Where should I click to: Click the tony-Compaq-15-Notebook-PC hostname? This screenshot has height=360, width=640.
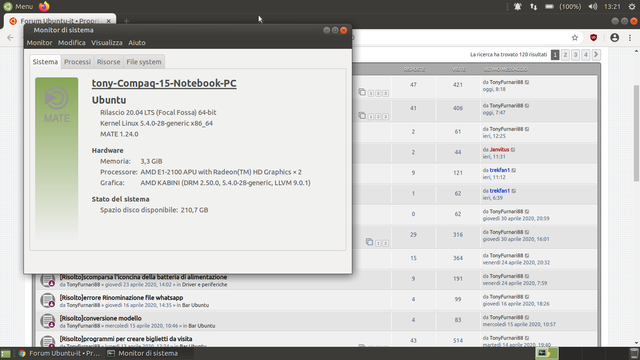click(164, 83)
